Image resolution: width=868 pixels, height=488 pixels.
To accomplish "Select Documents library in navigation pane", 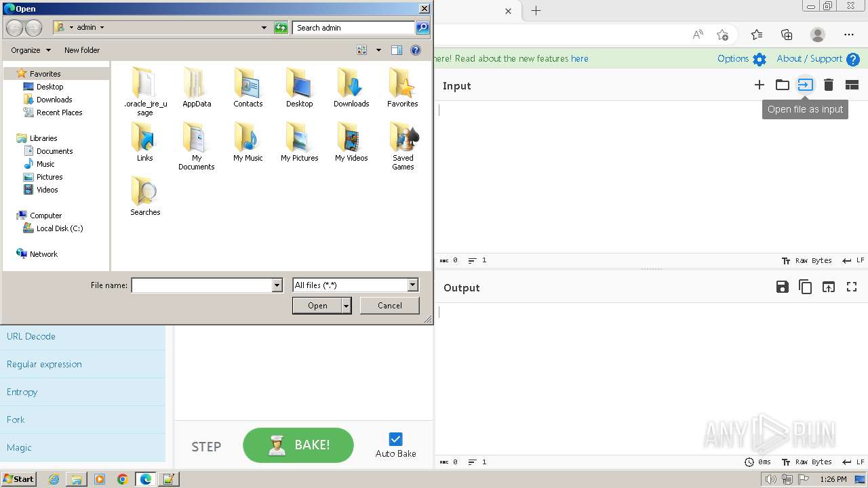I will pyautogui.click(x=48, y=151).
